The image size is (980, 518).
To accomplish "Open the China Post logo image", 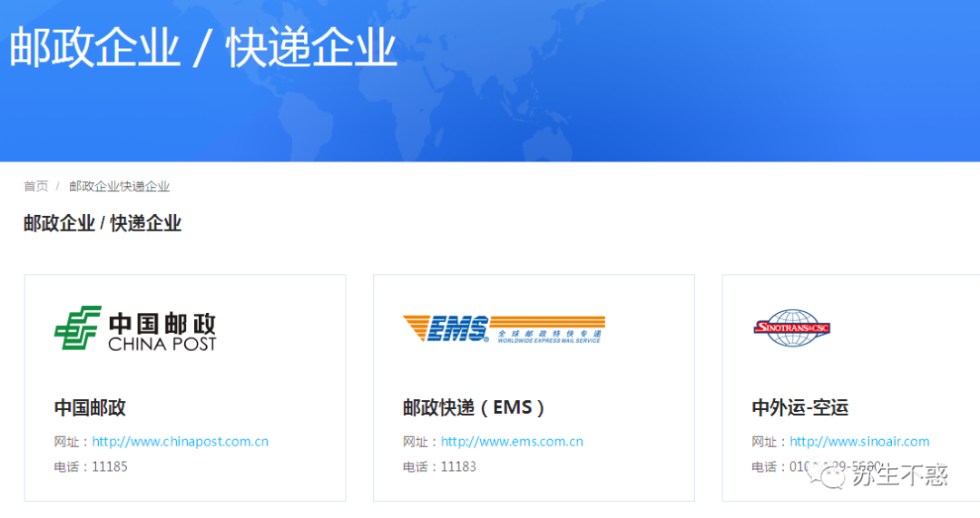I will (x=135, y=328).
